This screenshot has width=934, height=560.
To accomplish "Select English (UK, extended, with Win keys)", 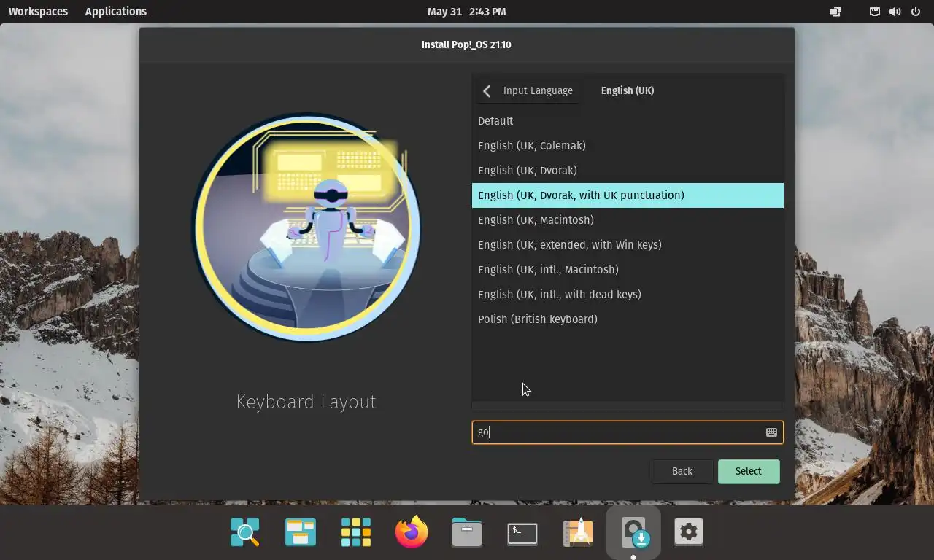I will click(x=628, y=245).
